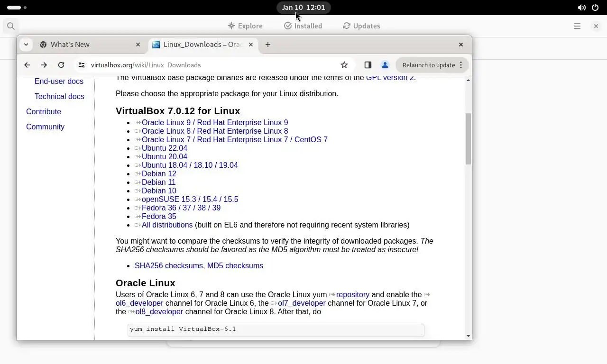Open the ol8_developer channel link
Screen dimensions: 607x364
(x=159, y=311)
